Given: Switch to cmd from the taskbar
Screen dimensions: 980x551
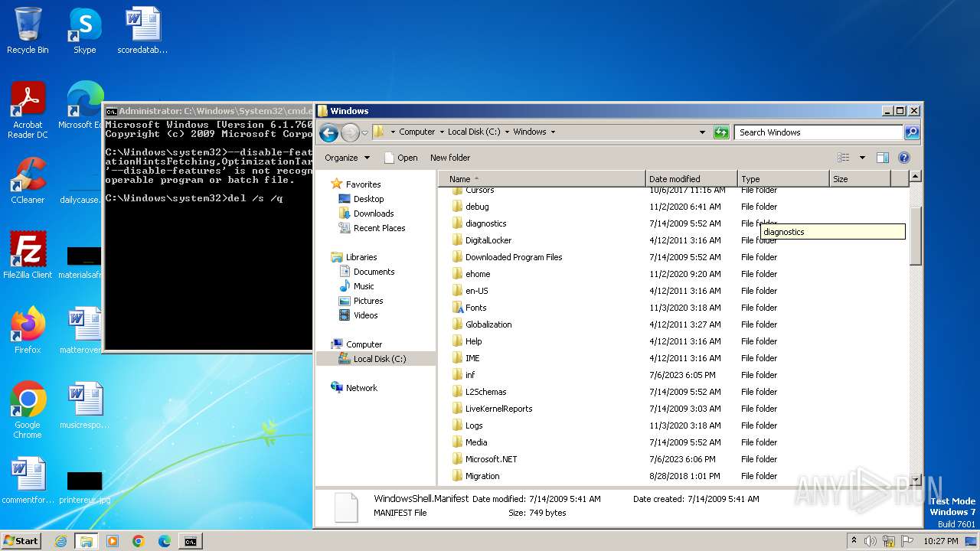Looking at the screenshot, I should click(x=190, y=541).
